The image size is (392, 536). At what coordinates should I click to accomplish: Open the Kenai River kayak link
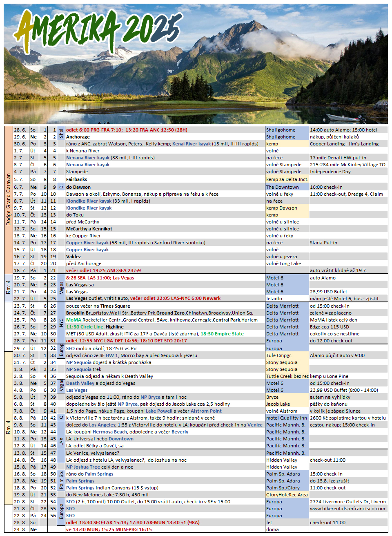pos(192,144)
